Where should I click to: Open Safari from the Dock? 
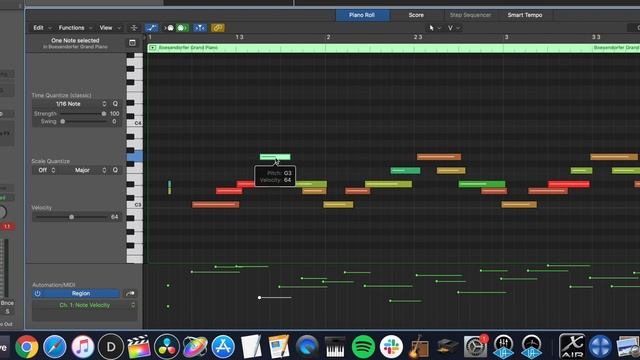click(x=55, y=347)
